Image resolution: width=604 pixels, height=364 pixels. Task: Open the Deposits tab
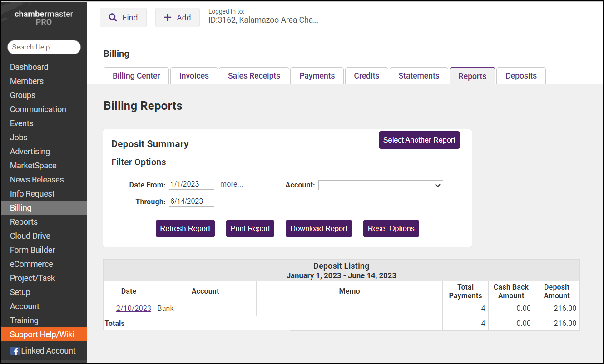coord(521,76)
